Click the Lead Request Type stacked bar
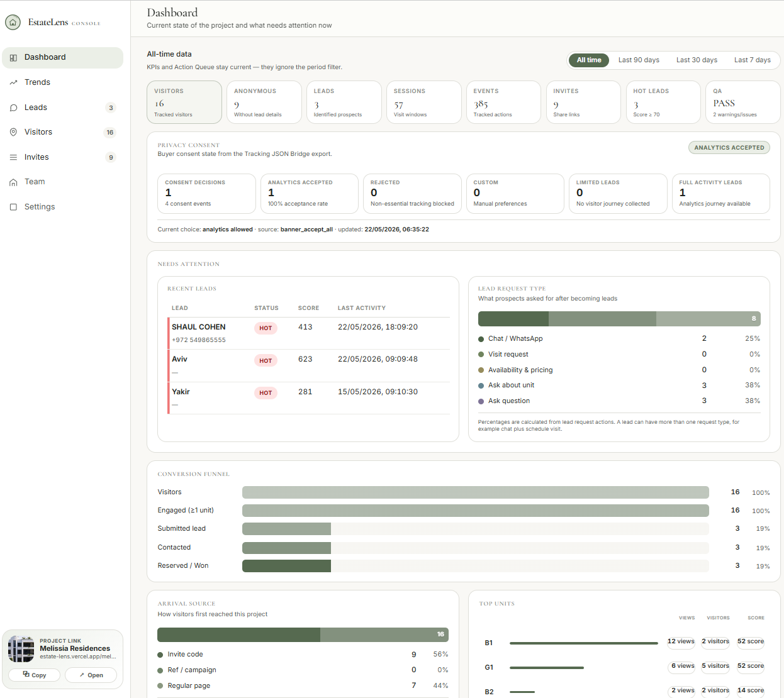Screen dimensions: 784x698 pyautogui.click(x=619, y=319)
